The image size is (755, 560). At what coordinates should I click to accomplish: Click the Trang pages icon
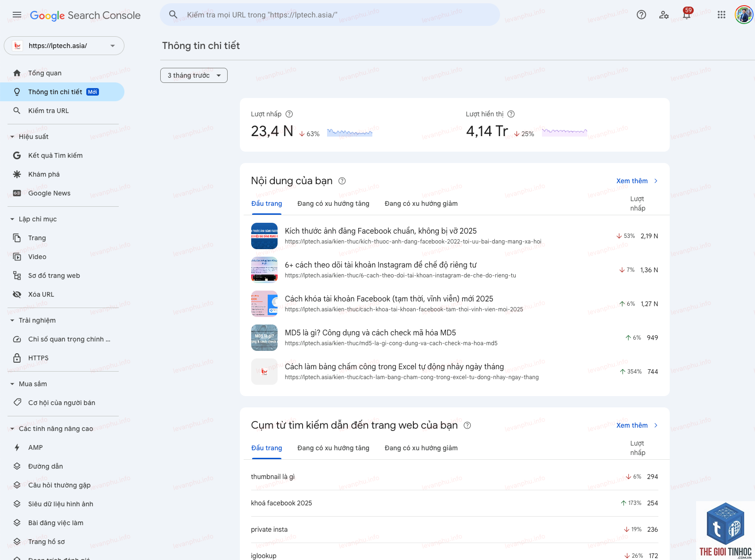pyautogui.click(x=17, y=238)
